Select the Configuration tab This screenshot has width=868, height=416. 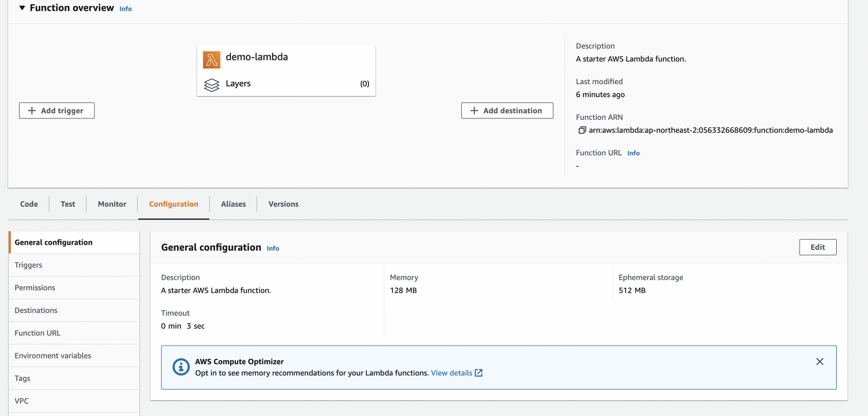(x=174, y=204)
